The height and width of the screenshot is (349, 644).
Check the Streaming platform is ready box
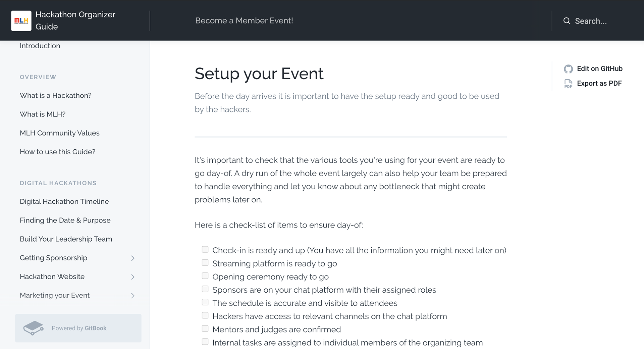pos(205,263)
